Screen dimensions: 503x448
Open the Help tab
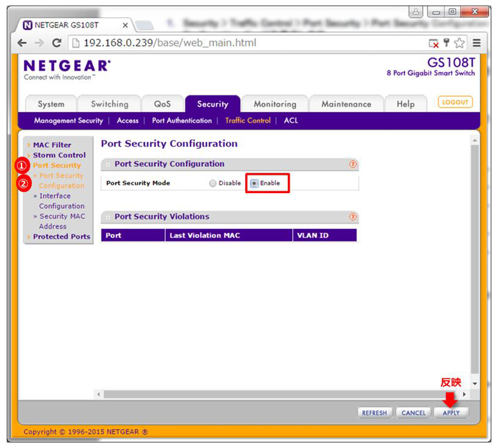(405, 104)
